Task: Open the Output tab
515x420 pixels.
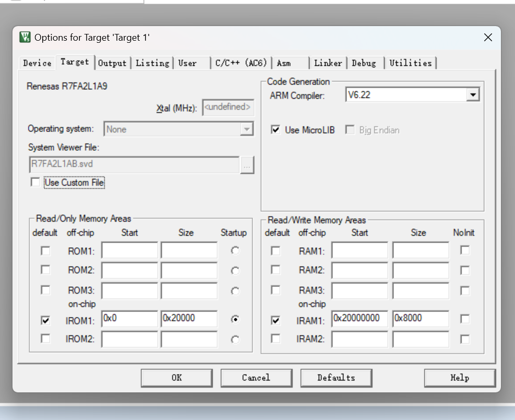Action: tap(112, 63)
